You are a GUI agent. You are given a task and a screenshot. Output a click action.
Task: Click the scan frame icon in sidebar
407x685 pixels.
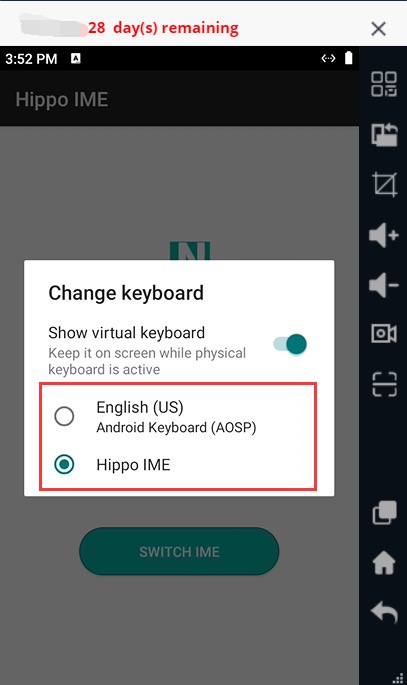[384, 384]
